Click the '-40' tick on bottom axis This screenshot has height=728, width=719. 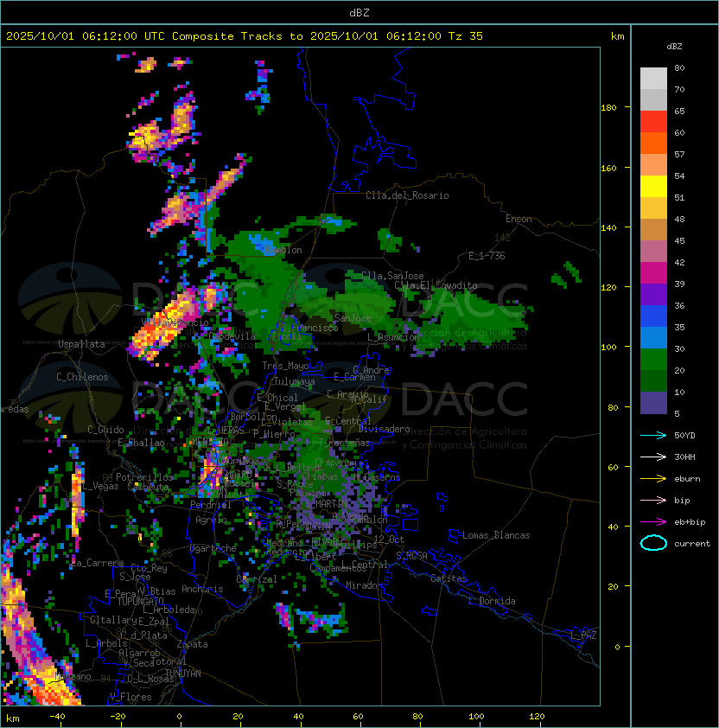(57, 717)
